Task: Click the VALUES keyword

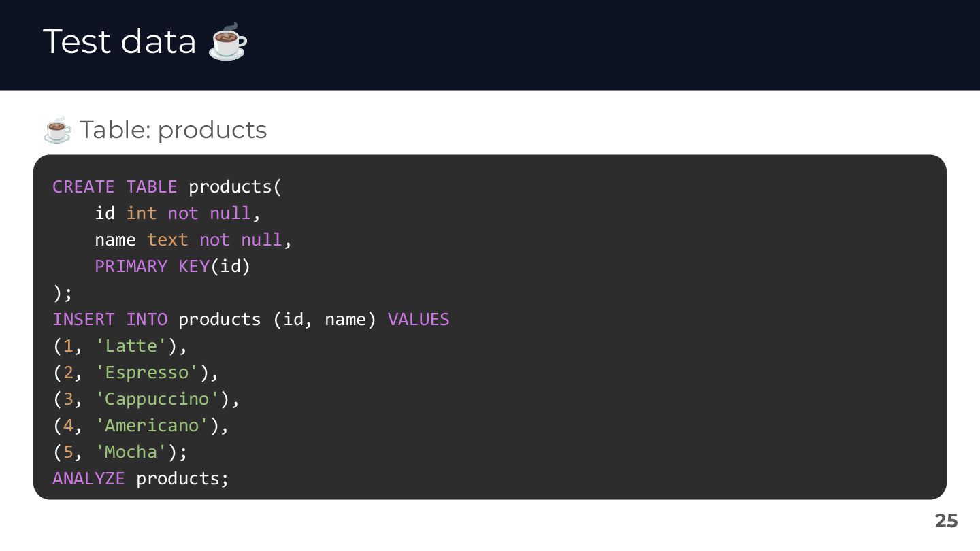Action: pos(419,319)
